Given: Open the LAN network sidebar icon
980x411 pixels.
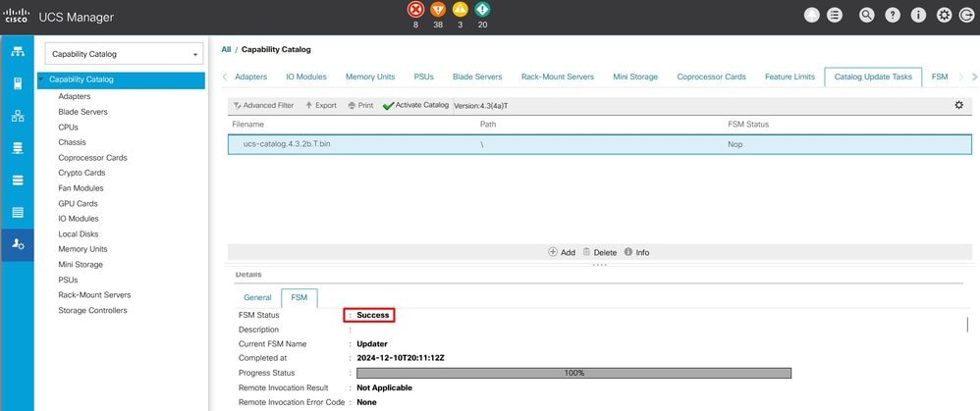Looking at the screenshot, I should click(18, 116).
